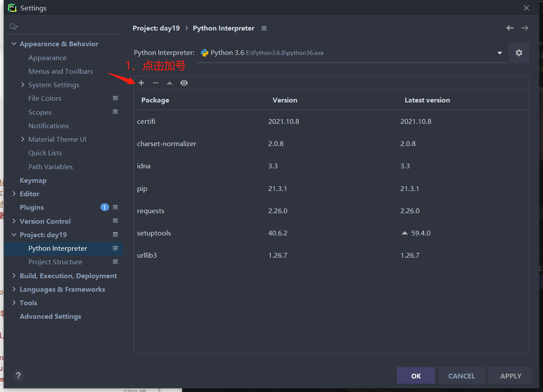Screen dimensions: 543x392
Task: Collapse Appearance & Behavior section
Action: [14, 44]
